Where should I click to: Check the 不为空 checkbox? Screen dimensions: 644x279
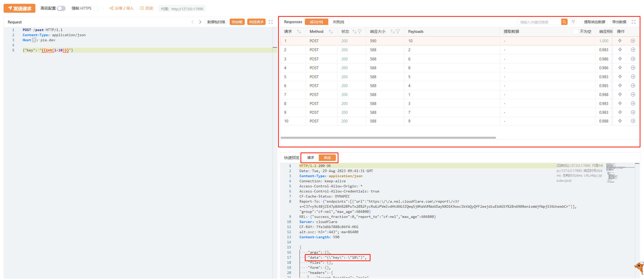click(576, 32)
